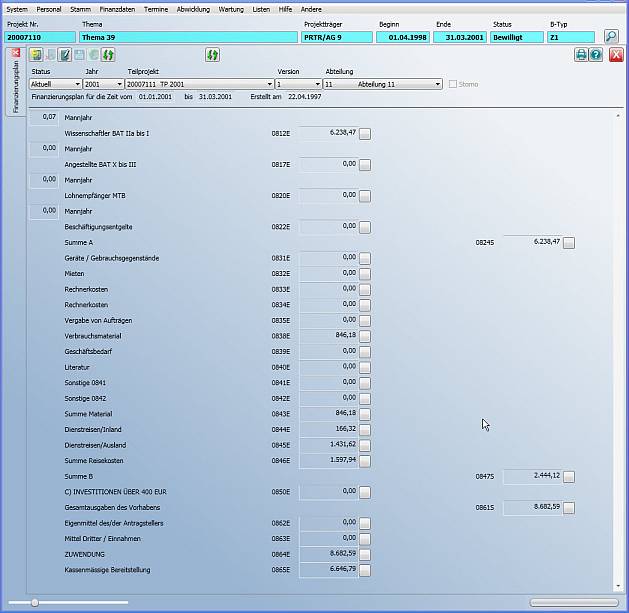Click square button beside Summe Reisekosten

point(365,461)
